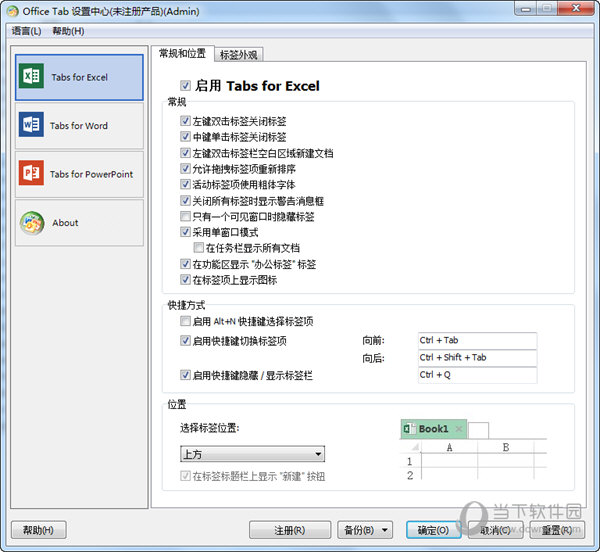Click column A header in the preview
600x552 pixels.
450,447
